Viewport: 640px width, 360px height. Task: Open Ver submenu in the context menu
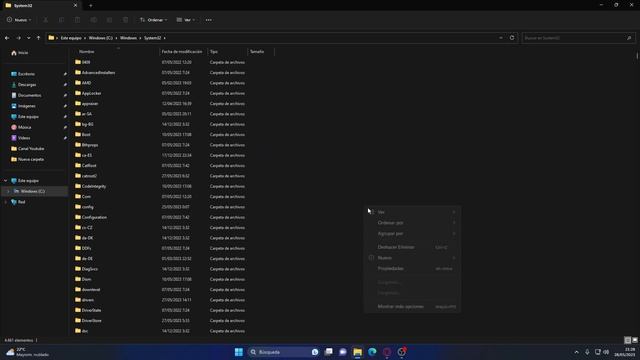[412, 212]
